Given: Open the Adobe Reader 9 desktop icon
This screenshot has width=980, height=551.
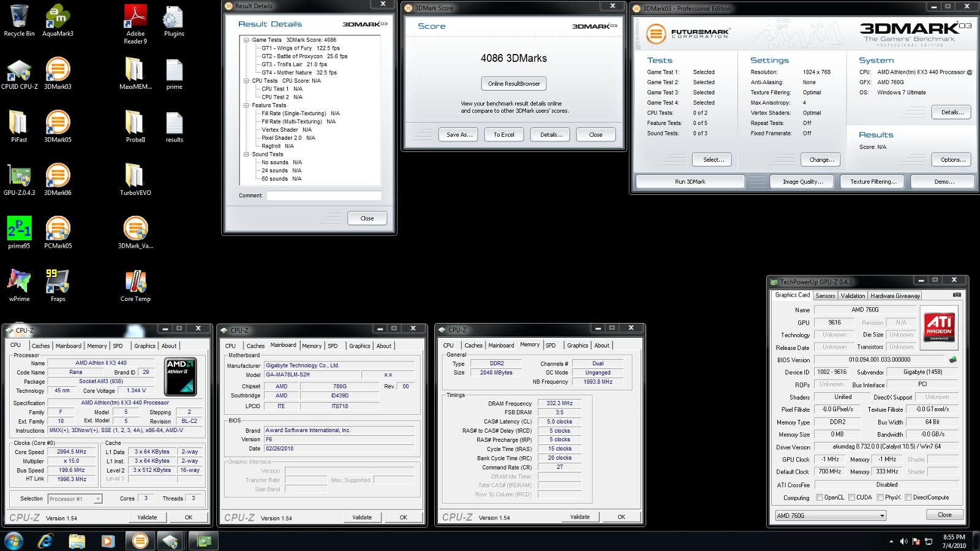Looking at the screenshot, I should (135, 25).
